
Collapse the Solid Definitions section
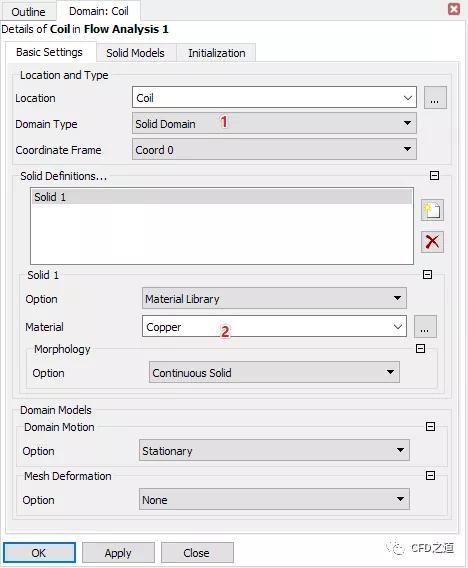coord(434,176)
